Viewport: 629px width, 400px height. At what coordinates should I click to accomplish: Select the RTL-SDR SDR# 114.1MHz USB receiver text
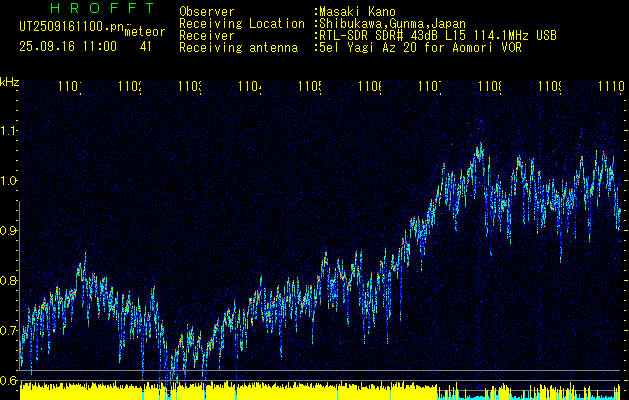coord(438,36)
